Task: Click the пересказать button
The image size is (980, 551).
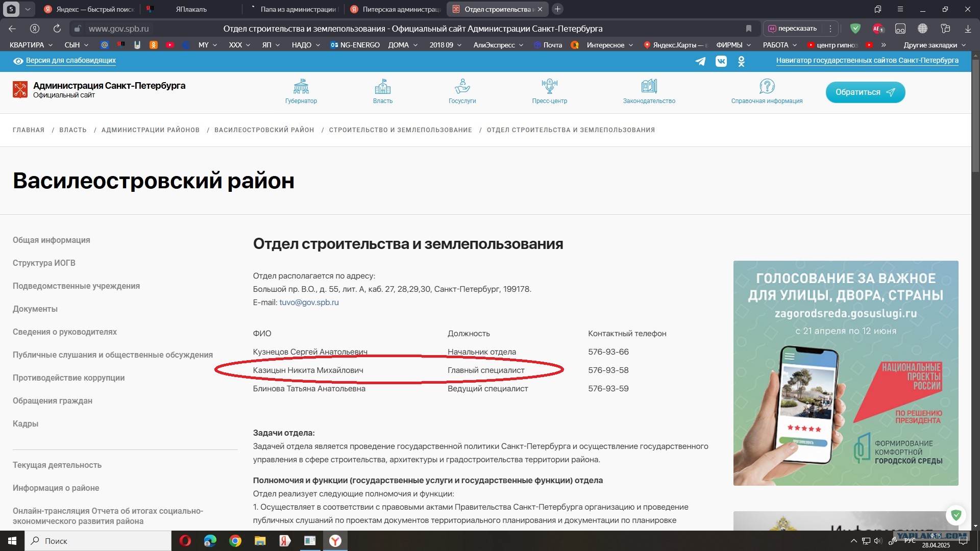Action: coord(793,29)
